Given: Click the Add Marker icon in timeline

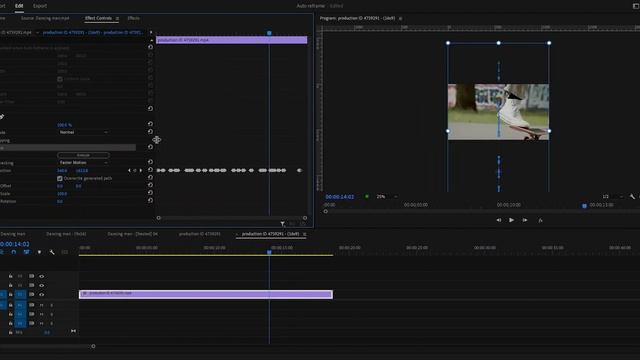Looking at the screenshot, I should pos(39,252).
